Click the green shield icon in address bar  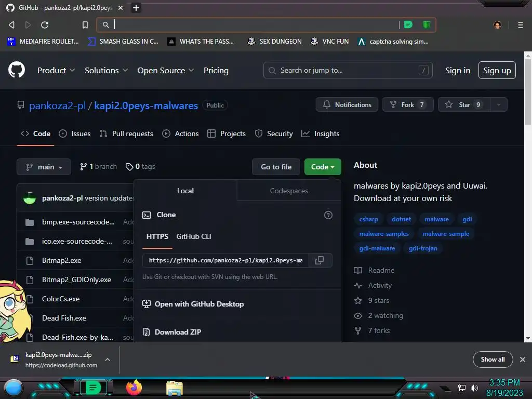point(426,24)
